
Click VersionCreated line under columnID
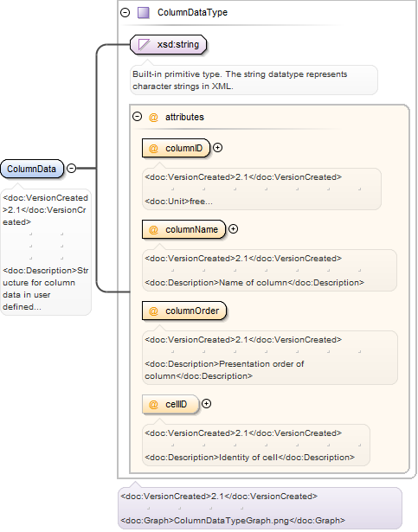[x=243, y=177]
